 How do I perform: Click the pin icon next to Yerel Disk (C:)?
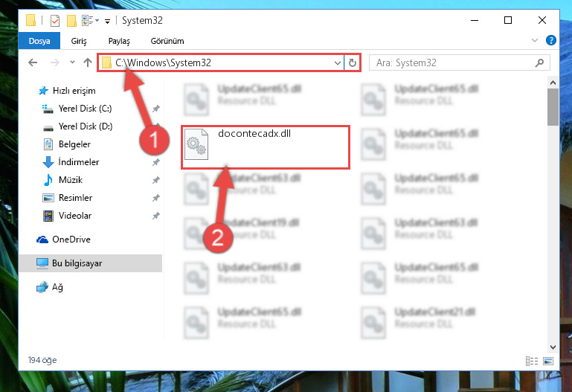click(x=155, y=109)
